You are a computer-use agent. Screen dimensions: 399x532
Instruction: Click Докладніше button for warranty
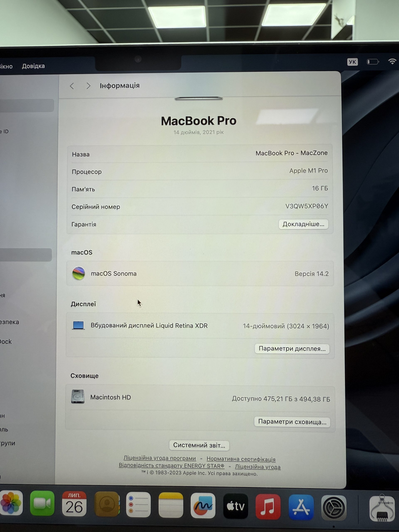coord(304,224)
